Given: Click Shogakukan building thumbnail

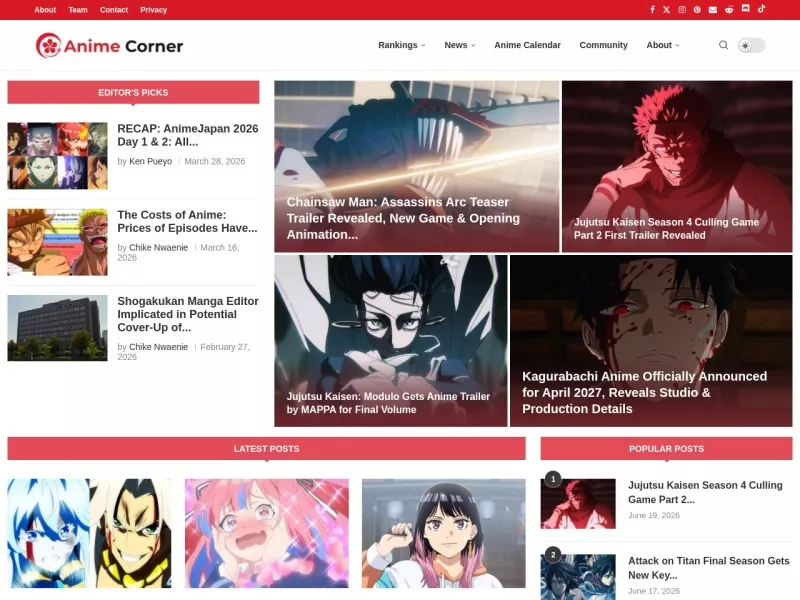Looking at the screenshot, I should 58,328.
